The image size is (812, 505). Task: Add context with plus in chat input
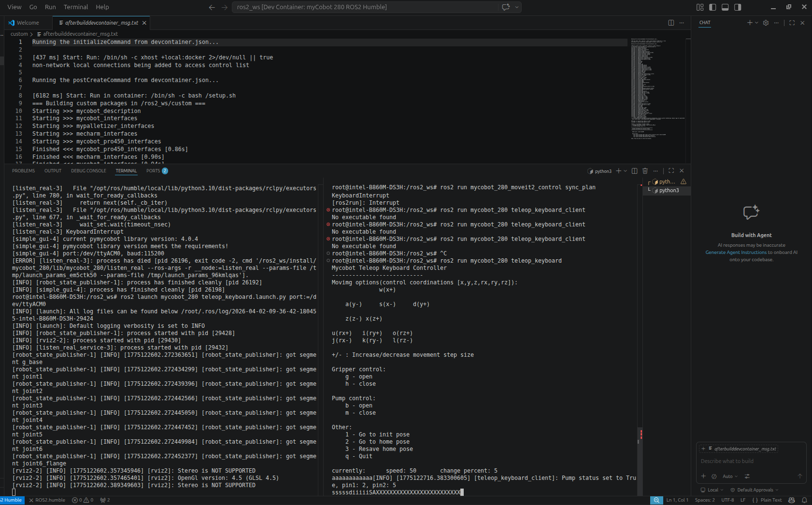click(703, 477)
